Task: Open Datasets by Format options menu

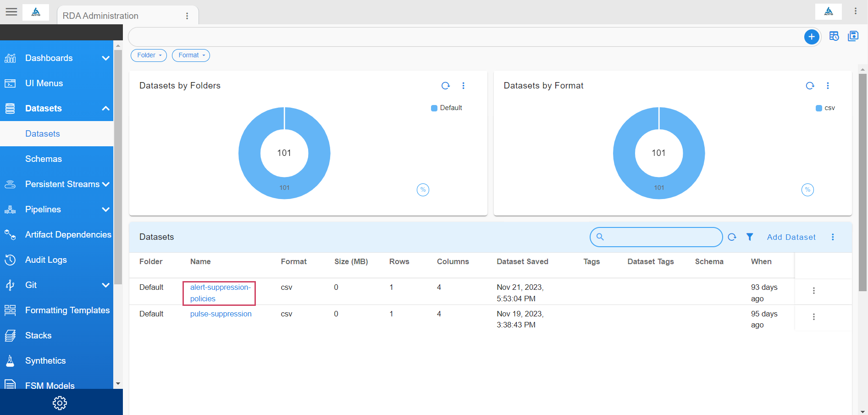Action: point(828,86)
